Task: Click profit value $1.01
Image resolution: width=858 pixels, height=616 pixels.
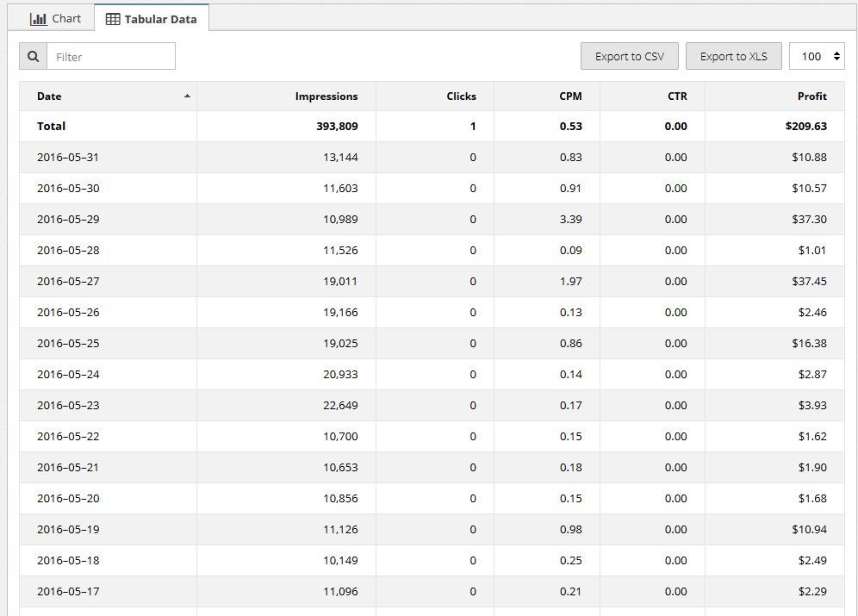Action: click(812, 251)
